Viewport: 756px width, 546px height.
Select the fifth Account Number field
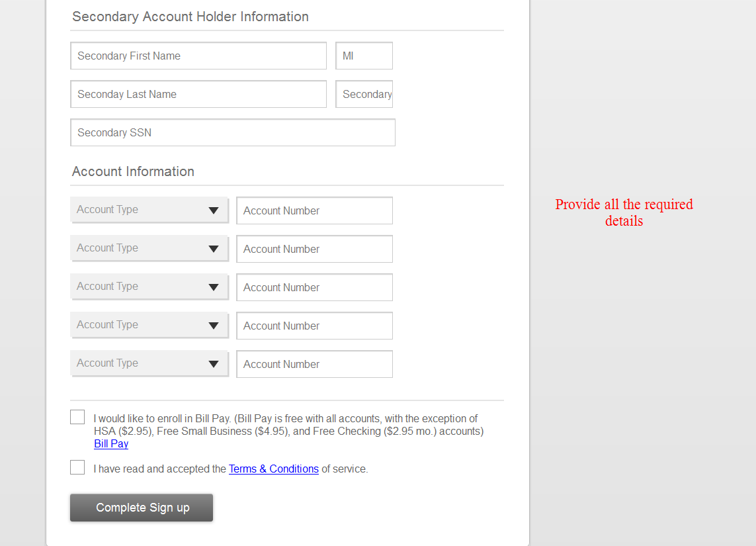(x=314, y=364)
